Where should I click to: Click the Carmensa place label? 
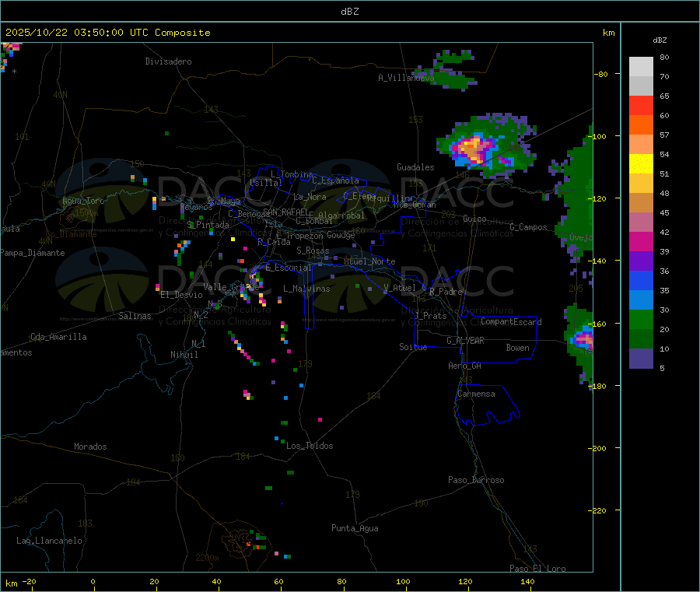[x=476, y=394]
